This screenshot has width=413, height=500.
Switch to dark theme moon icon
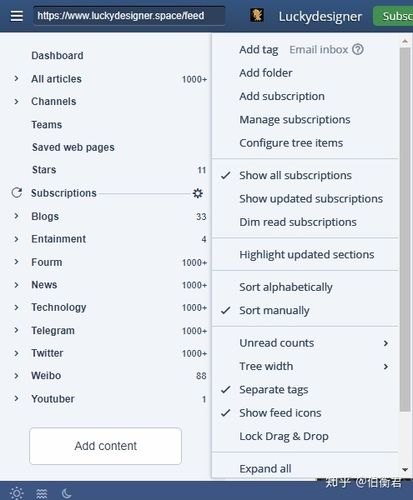click(67, 493)
